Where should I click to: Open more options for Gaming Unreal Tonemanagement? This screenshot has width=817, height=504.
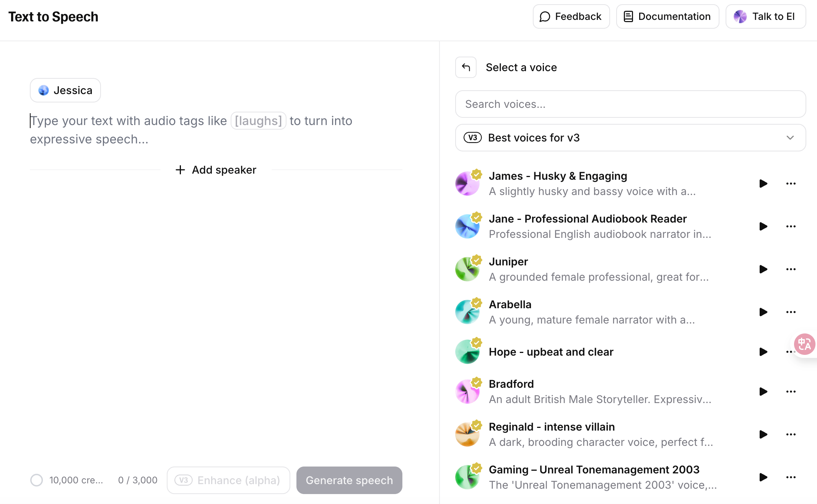tap(791, 477)
